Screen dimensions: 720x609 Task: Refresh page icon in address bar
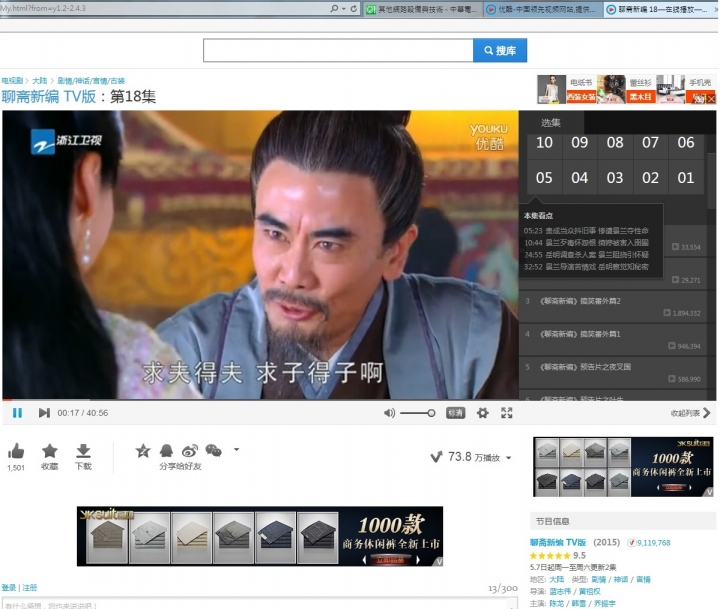click(x=354, y=8)
